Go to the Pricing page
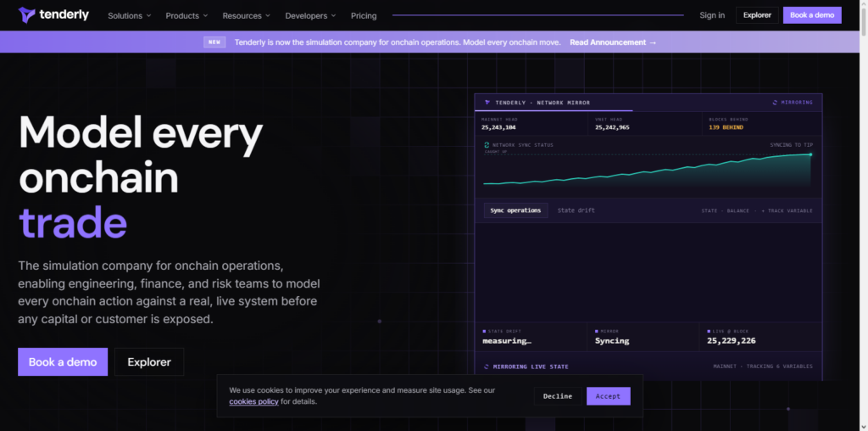 click(x=364, y=15)
